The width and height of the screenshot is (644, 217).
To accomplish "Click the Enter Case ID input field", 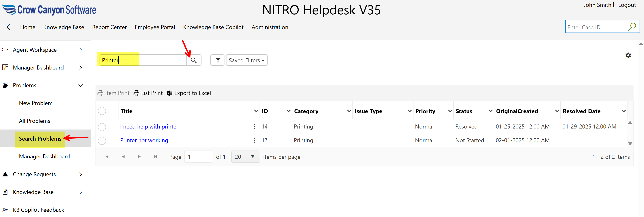I will [595, 27].
